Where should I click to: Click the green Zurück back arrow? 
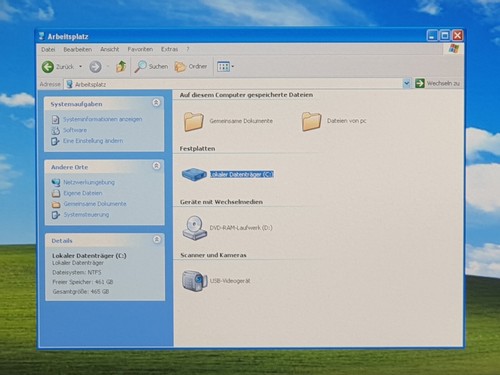pyautogui.click(x=48, y=67)
